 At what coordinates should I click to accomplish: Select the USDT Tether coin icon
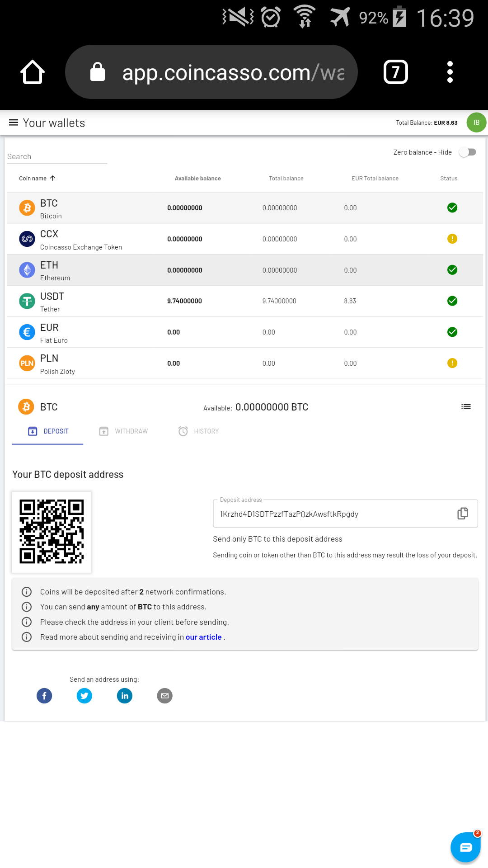point(27,301)
